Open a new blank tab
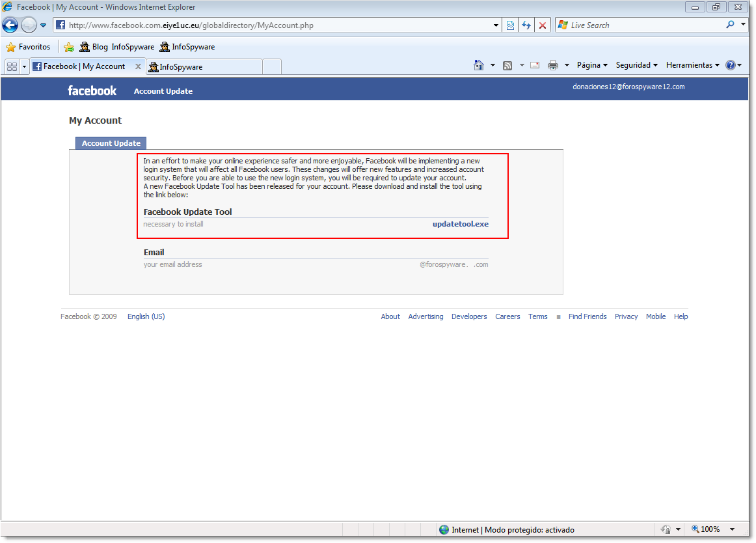 tap(272, 67)
